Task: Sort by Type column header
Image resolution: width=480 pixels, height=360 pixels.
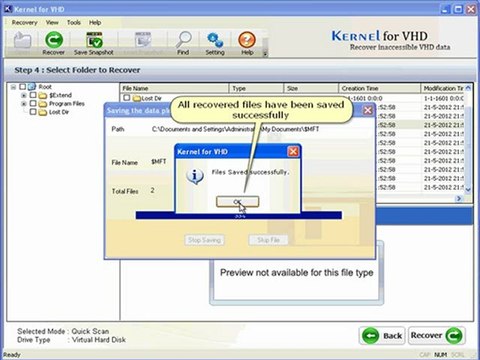Action: (256, 88)
